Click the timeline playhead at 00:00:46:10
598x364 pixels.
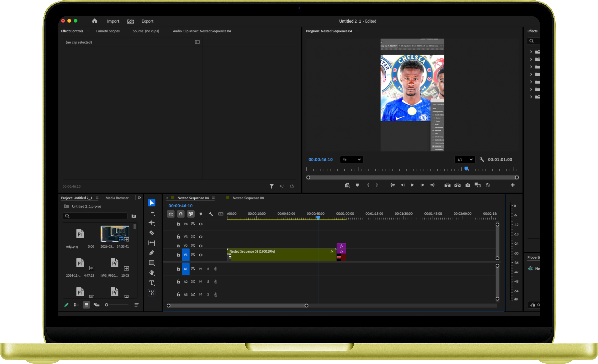click(318, 217)
